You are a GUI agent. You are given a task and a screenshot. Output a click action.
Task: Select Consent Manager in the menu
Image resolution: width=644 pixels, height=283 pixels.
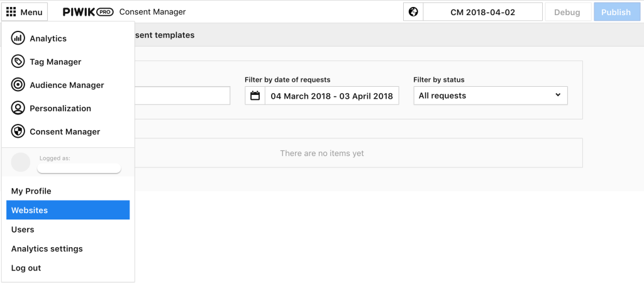[x=65, y=132]
